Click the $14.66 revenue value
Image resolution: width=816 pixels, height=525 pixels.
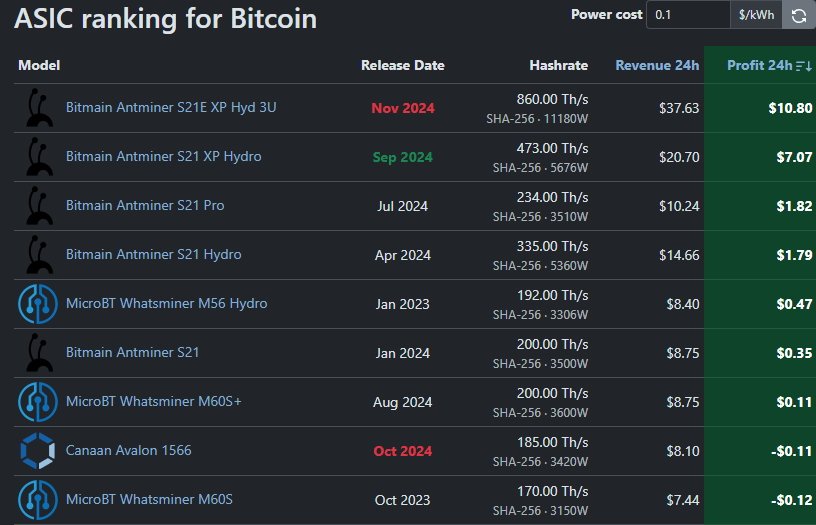(x=679, y=255)
